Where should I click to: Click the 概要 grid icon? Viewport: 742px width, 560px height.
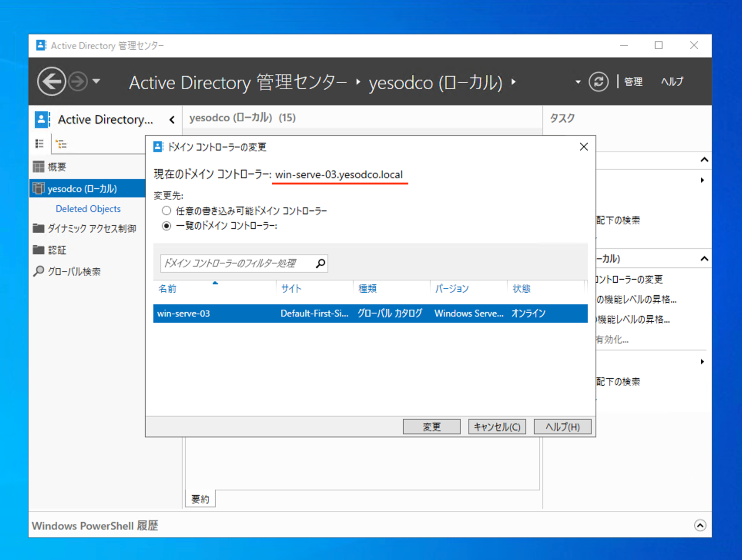[x=39, y=167]
